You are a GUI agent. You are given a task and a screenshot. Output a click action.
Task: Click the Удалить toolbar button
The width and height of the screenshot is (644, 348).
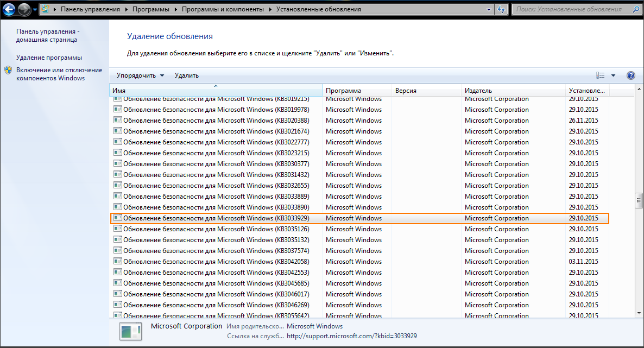point(186,75)
